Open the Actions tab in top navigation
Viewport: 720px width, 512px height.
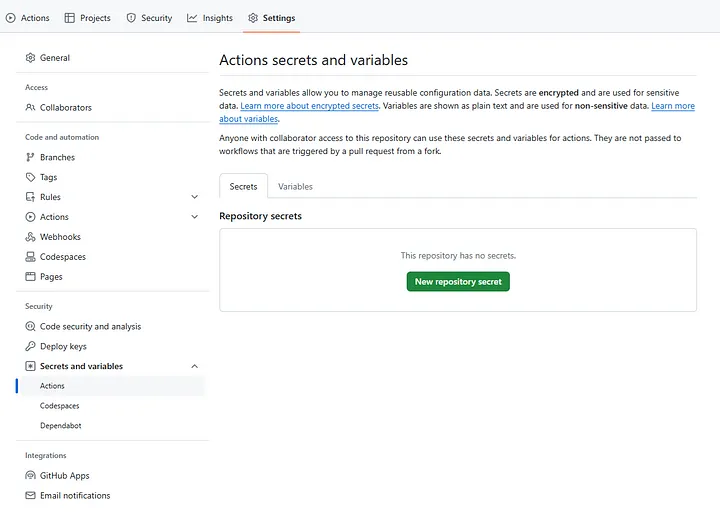pos(28,18)
